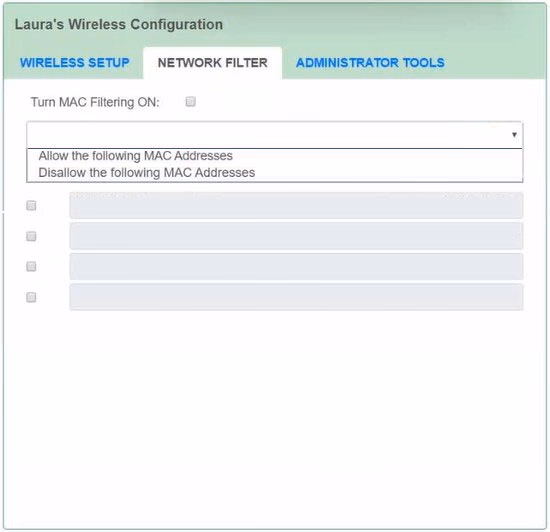
Task: Click the first MAC address input field
Action: pyautogui.click(x=296, y=206)
